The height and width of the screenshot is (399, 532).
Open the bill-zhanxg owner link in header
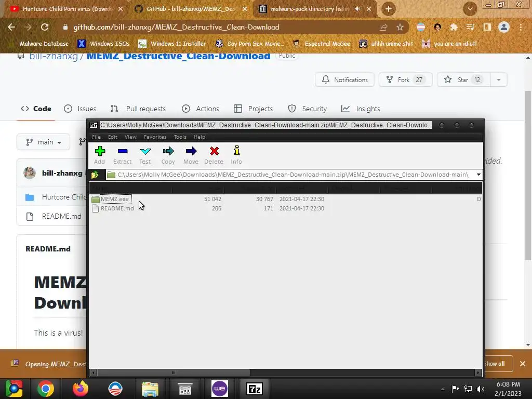click(54, 56)
